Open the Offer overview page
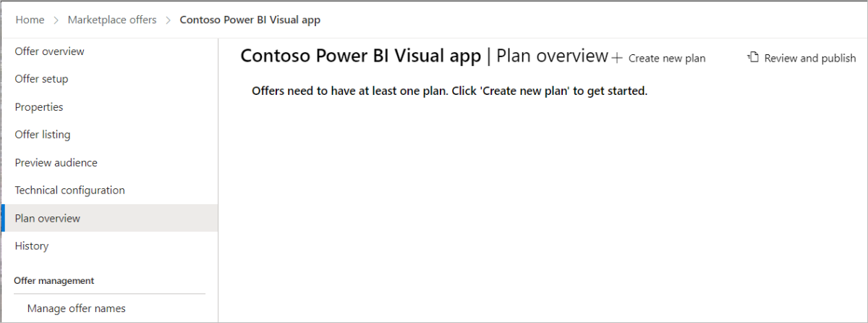This screenshot has height=323, width=868. 109,51
